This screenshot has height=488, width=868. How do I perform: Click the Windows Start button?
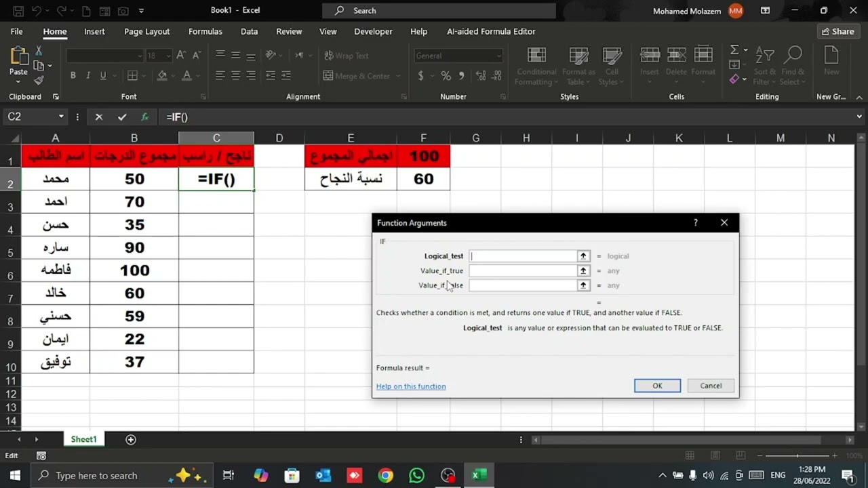click(x=15, y=475)
